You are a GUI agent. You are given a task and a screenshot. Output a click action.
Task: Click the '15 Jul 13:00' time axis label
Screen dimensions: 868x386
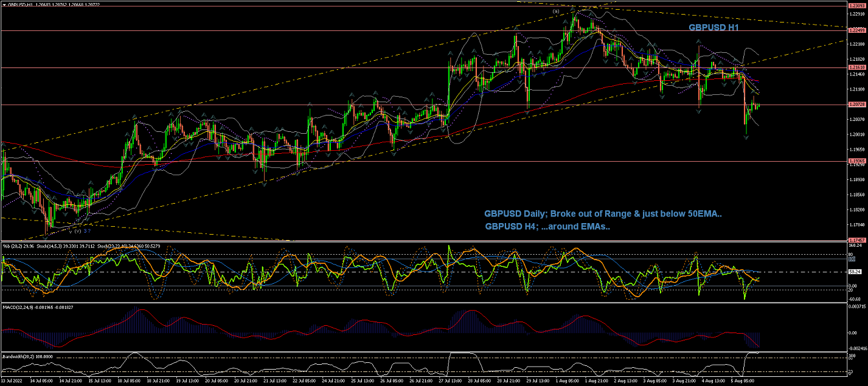(100, 382)
